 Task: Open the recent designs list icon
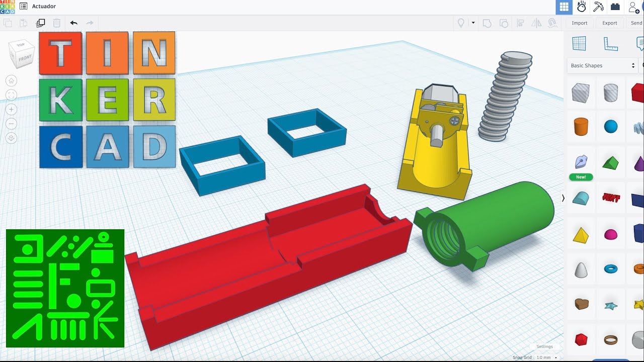(23, 7)
